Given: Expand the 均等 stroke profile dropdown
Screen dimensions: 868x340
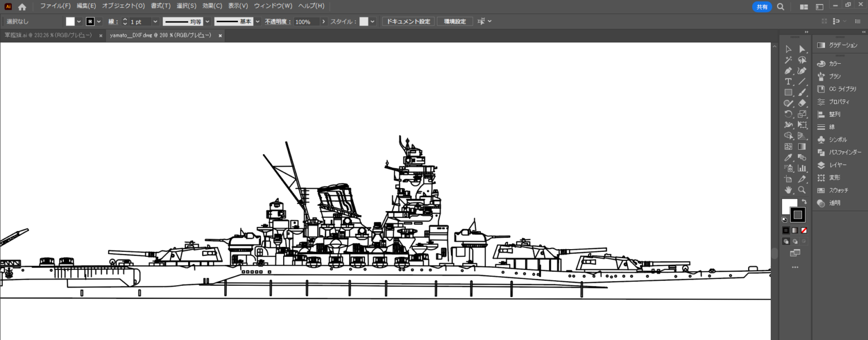Looking at the screenshot, I should [x=207, y=21].
